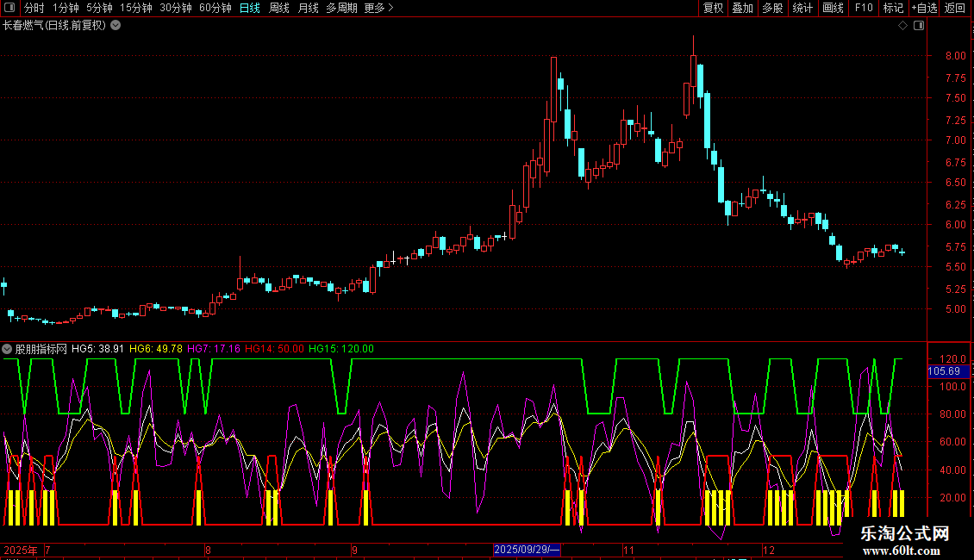Click the 股朋指标网 indicator name
The image size is (974, 560).
pyautogui.click(x=41, y=349)
